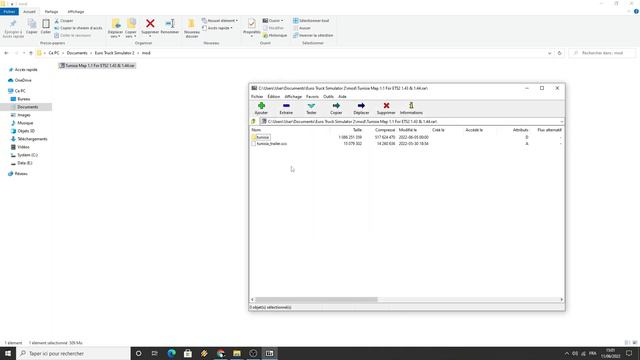This screenshot has width=640, height=360.
Task: Click the 7-Zip Extraire icon
Action: coord(286,106)
